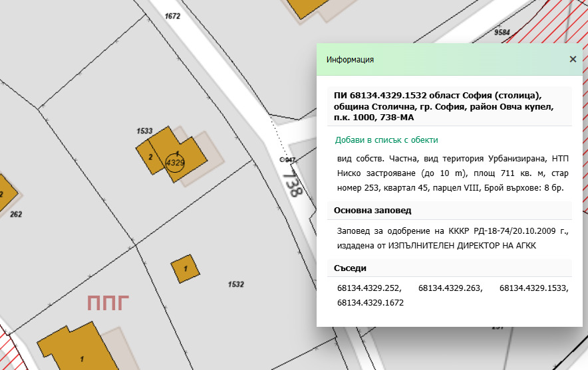Select parcel label 1533 on the map

144,131
